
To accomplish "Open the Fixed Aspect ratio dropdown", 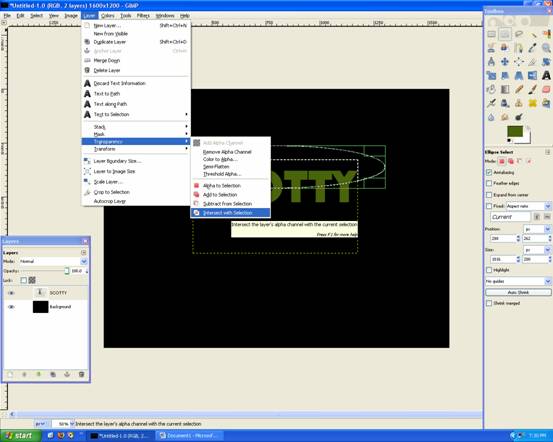I will [x=529, y=206].
